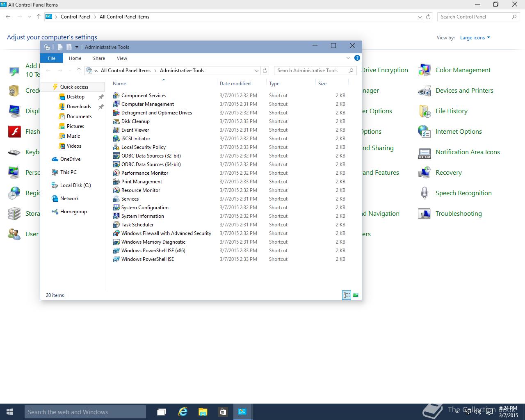Expand the Administrative Tools address bar dropdown
525x420 pixels.
(x=257, y=71)
